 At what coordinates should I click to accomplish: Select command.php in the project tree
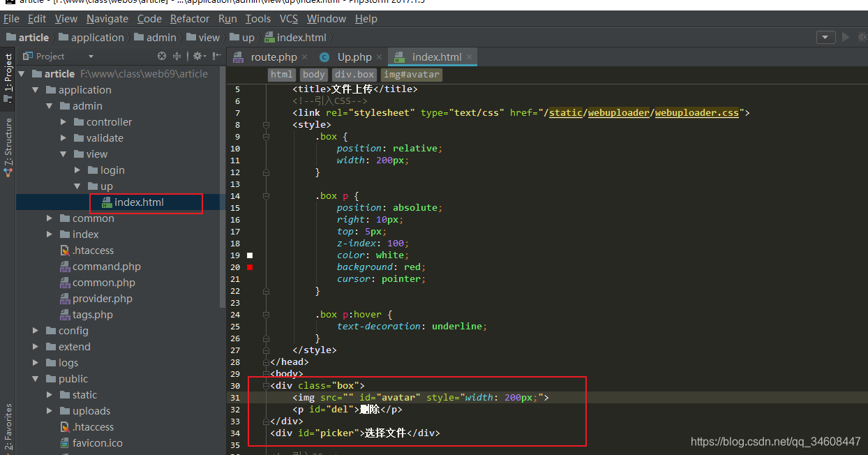[x=107, y=267]
